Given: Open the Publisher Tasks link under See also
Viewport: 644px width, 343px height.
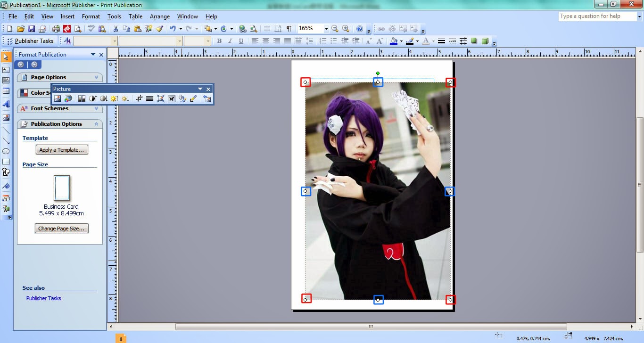Looking at the screenshot, I should coord(44,298).
